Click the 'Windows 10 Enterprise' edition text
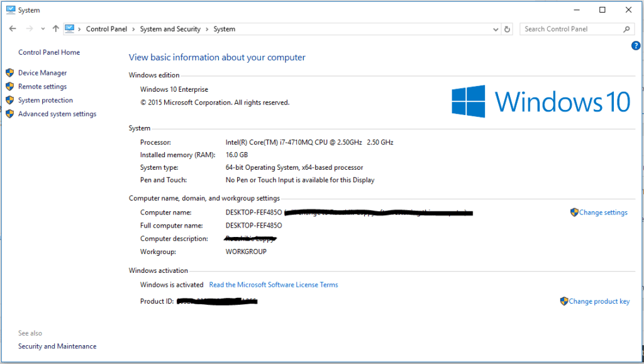The height and width of the screenshot is (364, 644). click(174, 89)
